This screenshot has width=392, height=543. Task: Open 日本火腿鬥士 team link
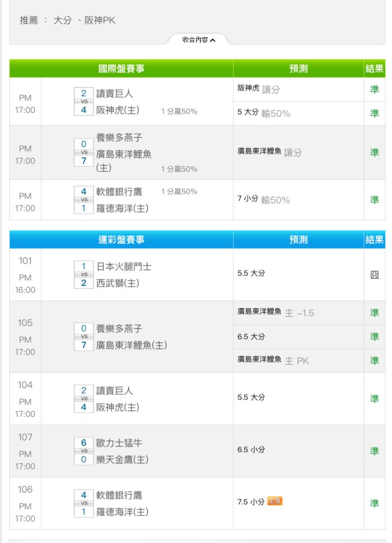pyautogui.click(x=124, y=267)
